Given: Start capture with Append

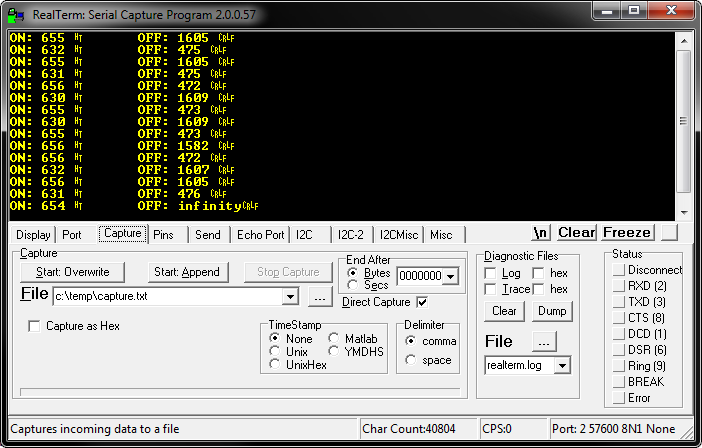Looking at the screenshot, I should click(x=188, y=272).
